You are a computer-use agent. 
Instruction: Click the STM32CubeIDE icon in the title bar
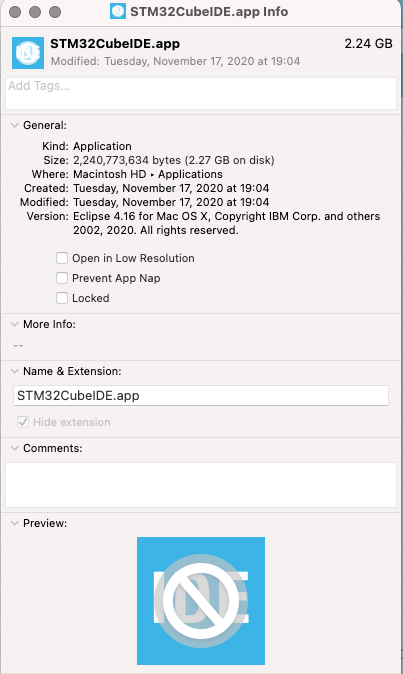click(x=118, y=11)
